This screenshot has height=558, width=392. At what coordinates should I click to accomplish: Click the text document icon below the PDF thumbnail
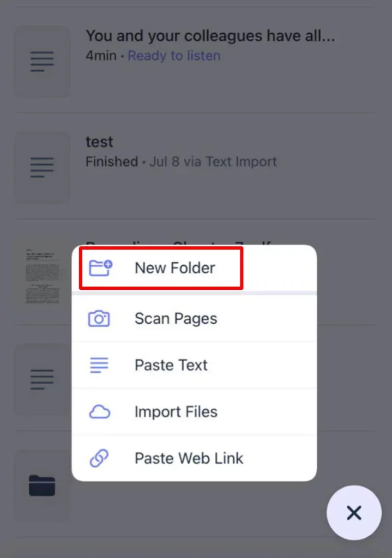pyautogui.click(x=42, y=379)
